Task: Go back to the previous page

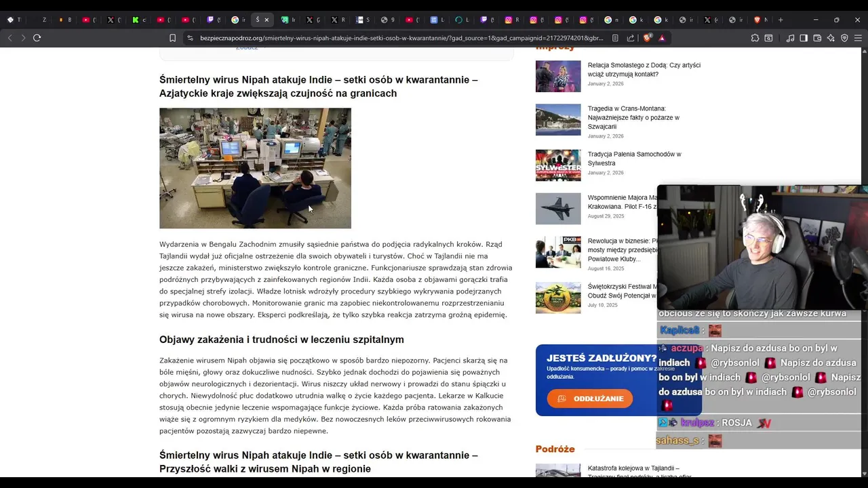Action: 9,38
